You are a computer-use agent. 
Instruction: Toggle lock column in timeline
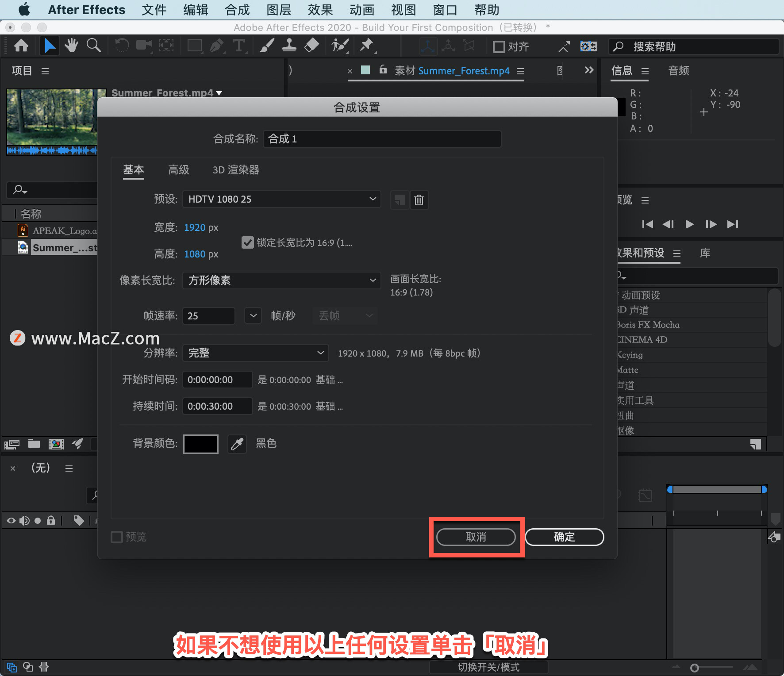point(51,521)
